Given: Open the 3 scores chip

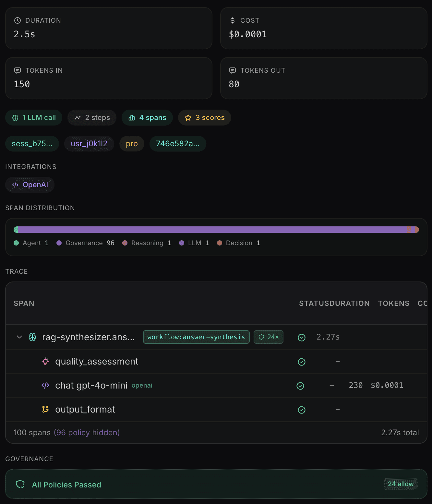Looking at the screenshot, I should click(x=205, y=118).
